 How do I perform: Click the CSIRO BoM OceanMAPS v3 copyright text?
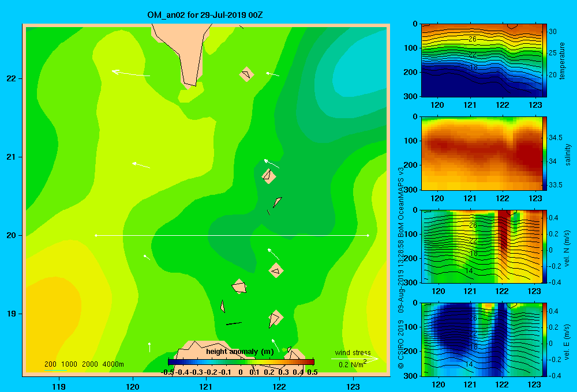[401, 267]
